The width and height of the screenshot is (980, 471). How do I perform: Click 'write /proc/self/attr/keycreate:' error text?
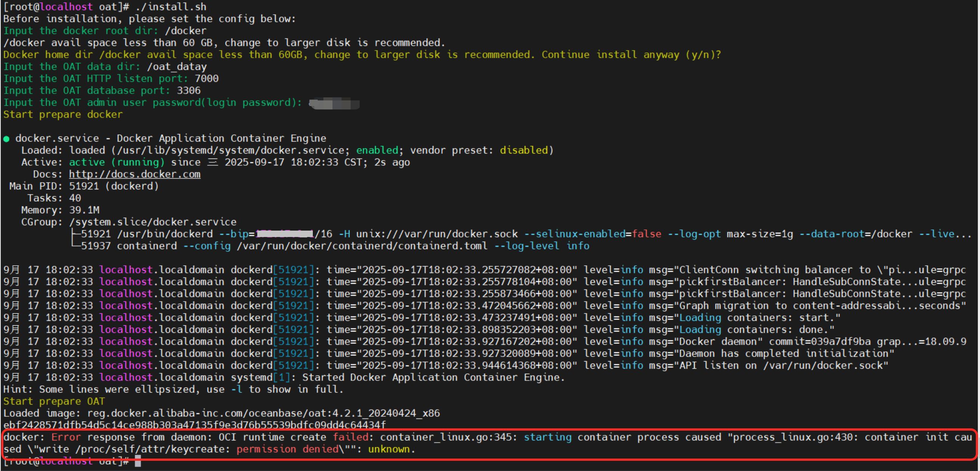point(134,449)
